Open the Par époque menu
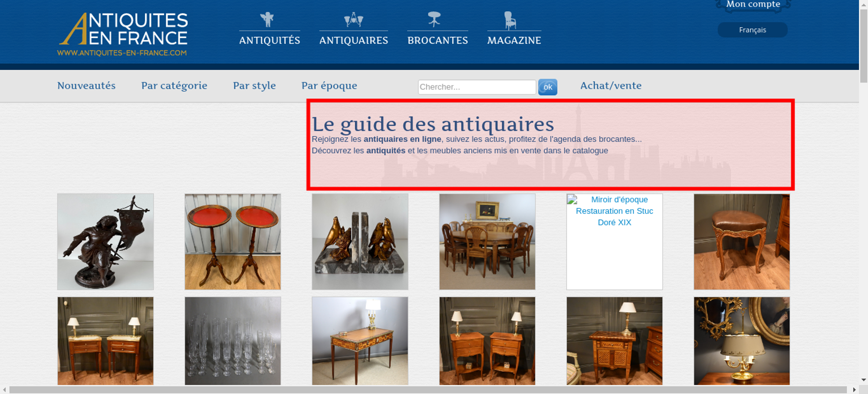The image size is (868, 394). [329, 85]
